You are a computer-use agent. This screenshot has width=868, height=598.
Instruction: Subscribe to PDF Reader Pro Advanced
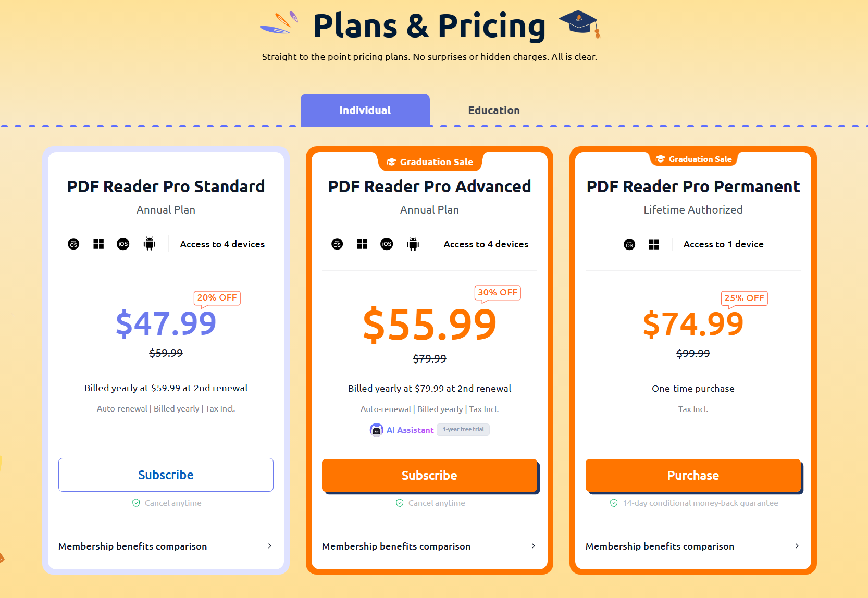pyautogui.click(x=429, y=475)
